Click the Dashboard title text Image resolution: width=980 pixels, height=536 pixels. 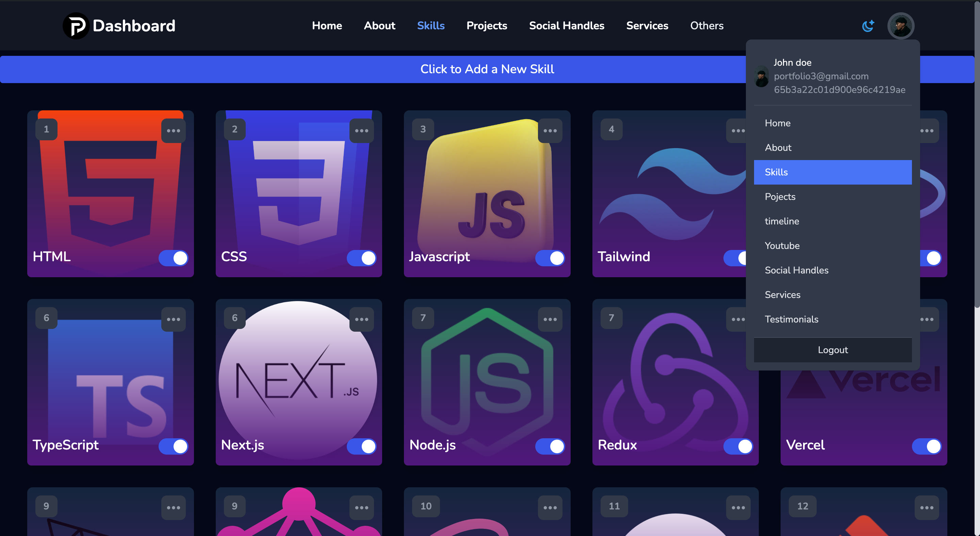tap(134, 26)
